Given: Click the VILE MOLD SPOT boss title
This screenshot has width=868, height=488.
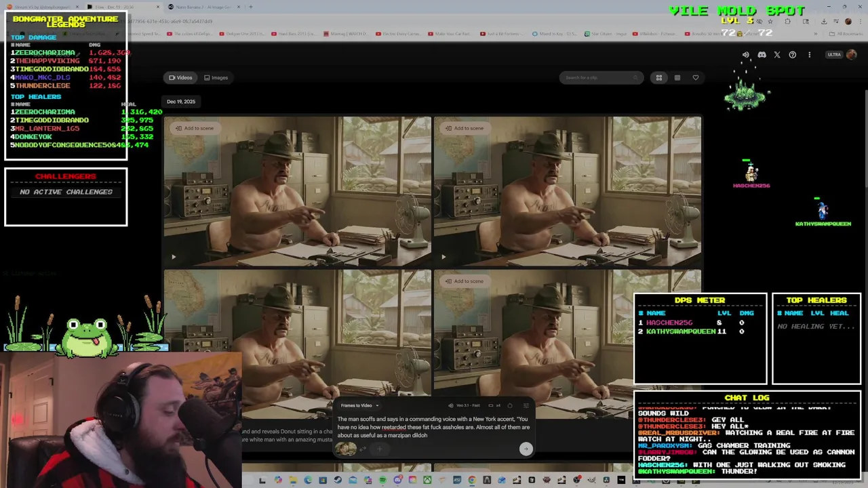Looking at the screenshot, I should click(736, 10).
